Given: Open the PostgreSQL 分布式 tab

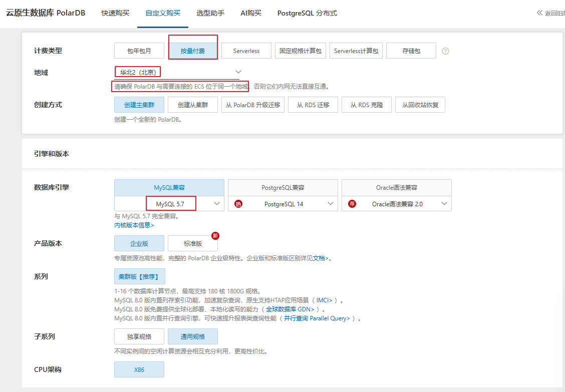Looking at the screenshot, I should coord(307,14).
